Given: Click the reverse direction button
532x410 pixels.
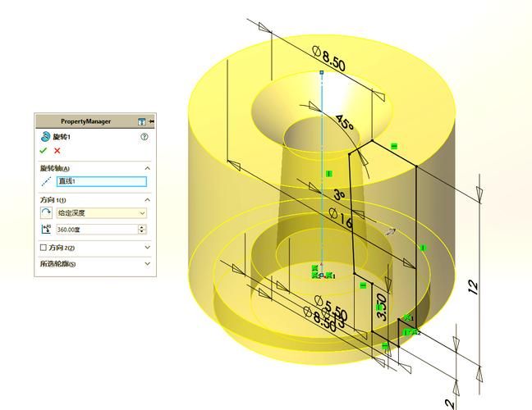Looking at the screenshot, I should pyautogui.click(x=45, y=213).
